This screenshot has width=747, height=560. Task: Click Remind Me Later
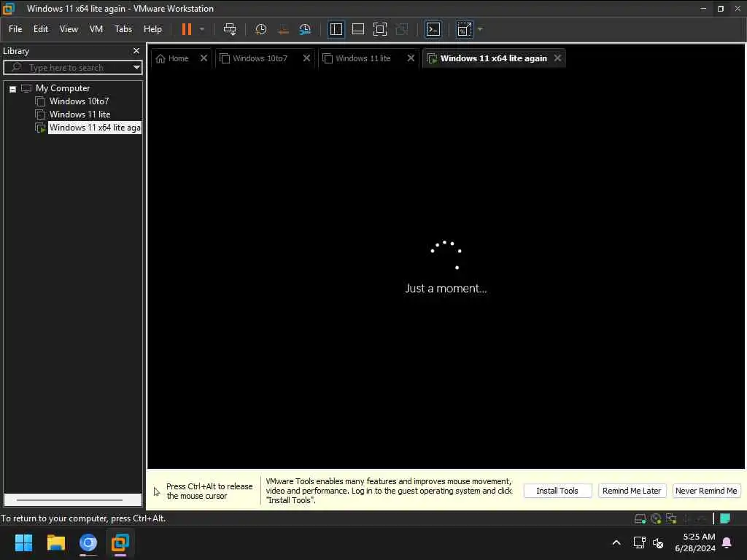tap(632, 491)
